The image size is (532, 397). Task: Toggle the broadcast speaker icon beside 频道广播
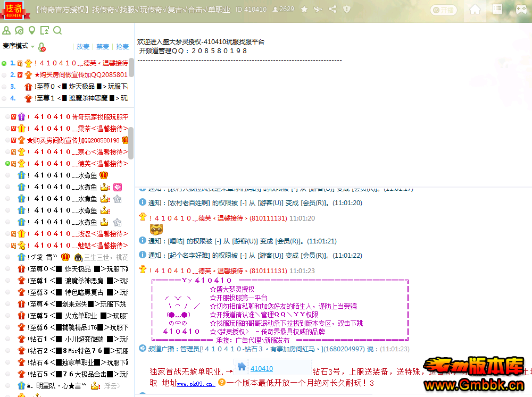click(142, 349)
